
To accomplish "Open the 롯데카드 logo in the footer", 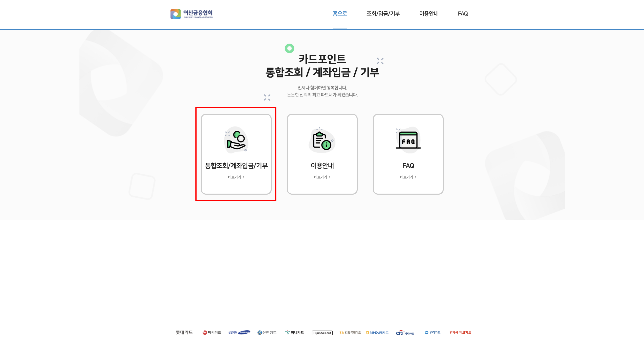I will 184,332.
